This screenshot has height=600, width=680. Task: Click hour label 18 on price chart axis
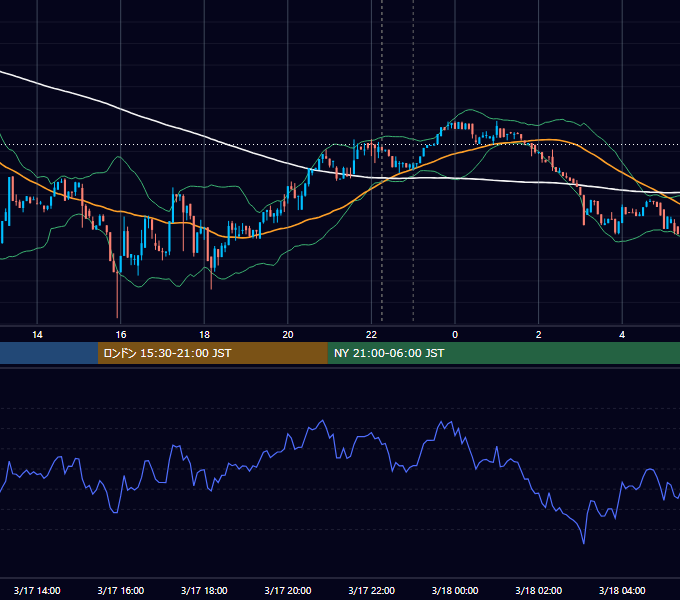(x=204, y=335)
